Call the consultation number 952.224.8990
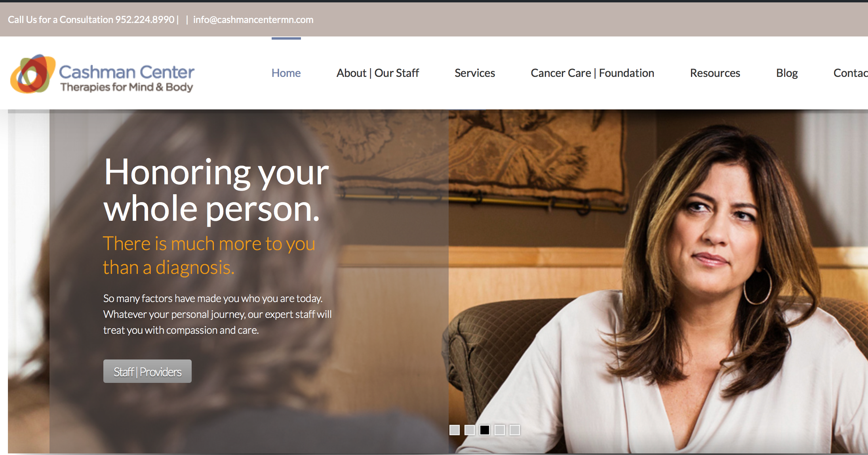 (x=145, y=19)
